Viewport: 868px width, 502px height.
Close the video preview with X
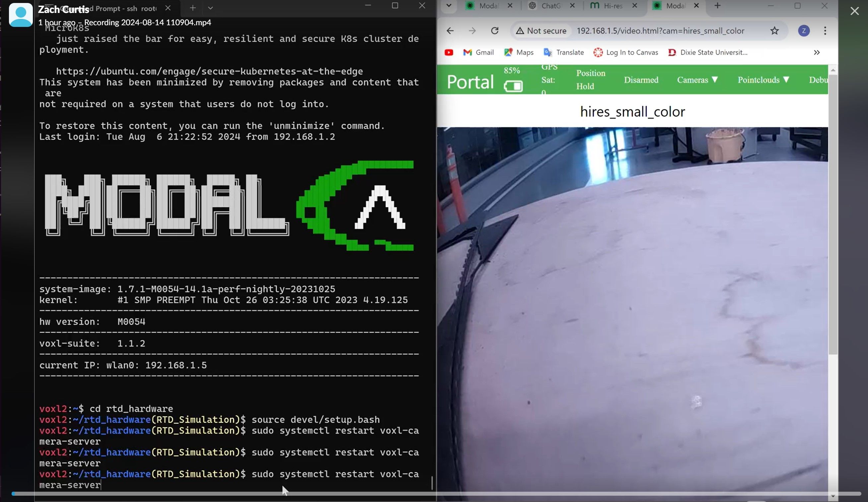pyautogui.click(x=854, y=11)
